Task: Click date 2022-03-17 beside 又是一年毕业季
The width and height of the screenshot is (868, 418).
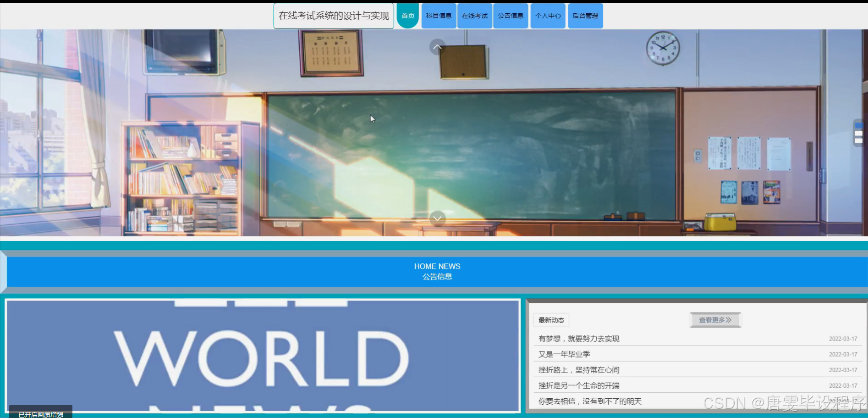Action: 843,354
